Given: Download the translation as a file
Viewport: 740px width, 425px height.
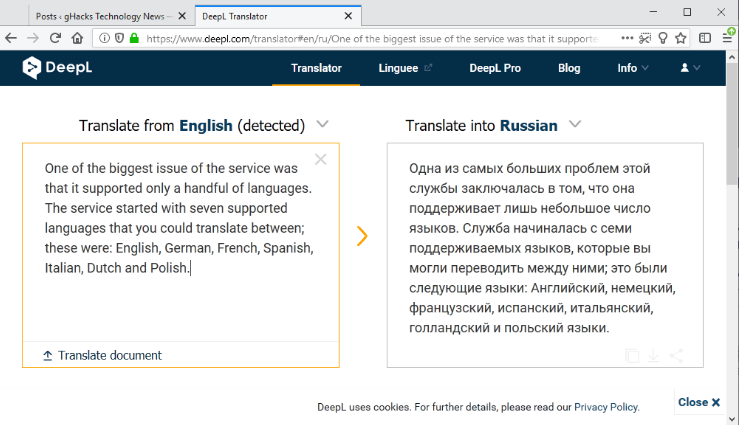Looking at the screenshot, I should [653, 356].
